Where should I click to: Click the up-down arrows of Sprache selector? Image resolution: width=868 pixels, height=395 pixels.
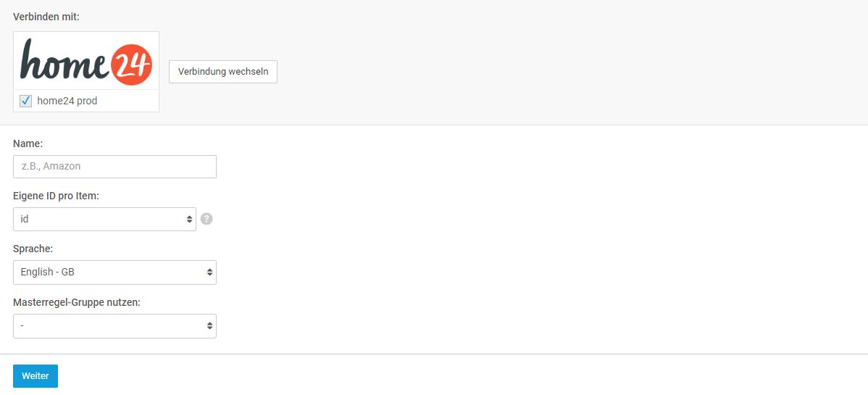(210, 273)
